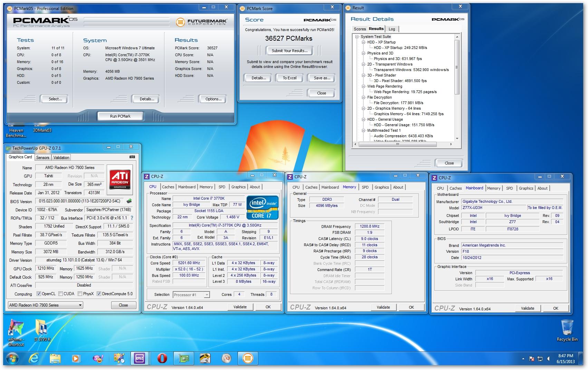Collapse the Multithreaded Test 1 node
Viewport: 588px width, 370px height.
pos(364,130)
